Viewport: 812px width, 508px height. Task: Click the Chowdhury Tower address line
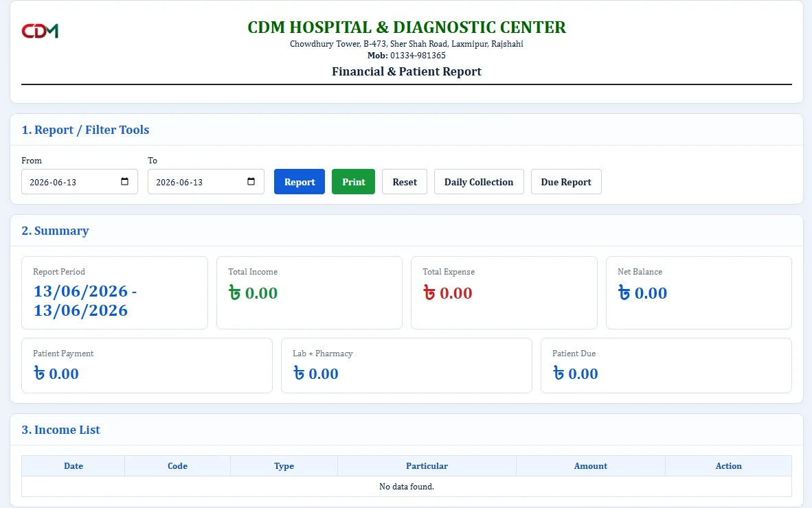point(407,44)
